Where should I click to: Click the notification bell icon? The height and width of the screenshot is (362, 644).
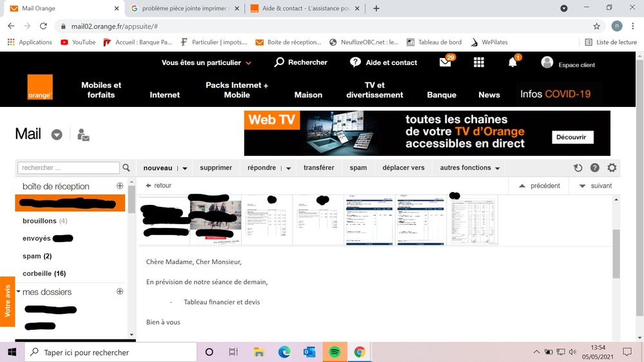pos(512,62)
